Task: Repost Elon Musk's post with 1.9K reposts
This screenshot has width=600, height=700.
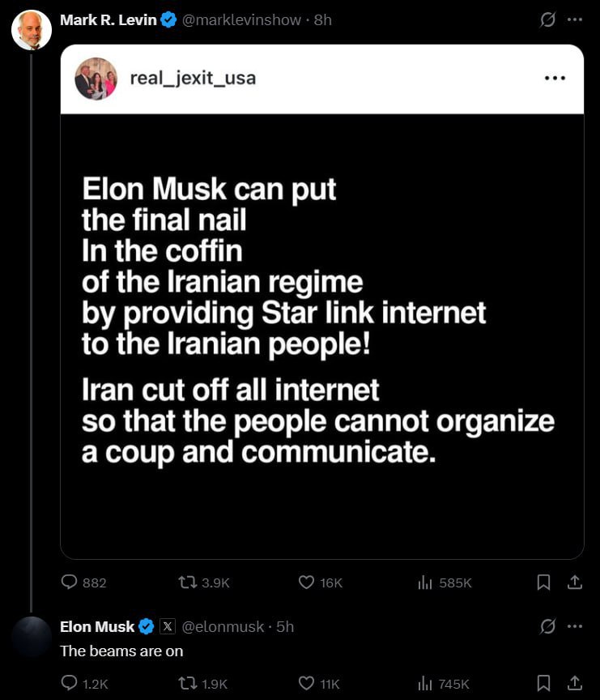Action: click(202, 684)
